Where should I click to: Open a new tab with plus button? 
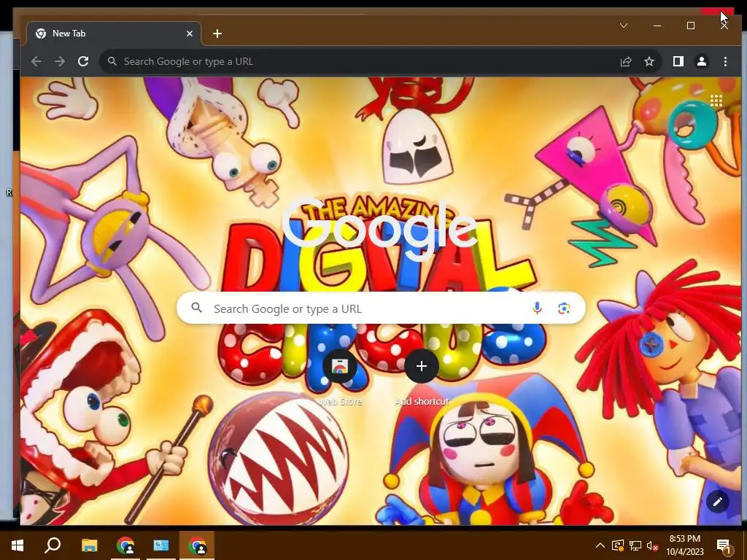[x=217, y=34]
